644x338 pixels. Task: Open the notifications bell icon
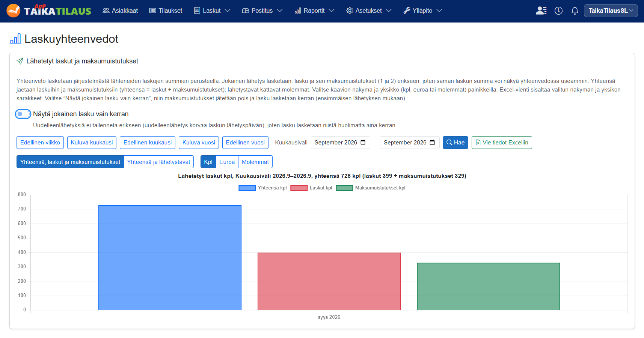coord(575,11)
